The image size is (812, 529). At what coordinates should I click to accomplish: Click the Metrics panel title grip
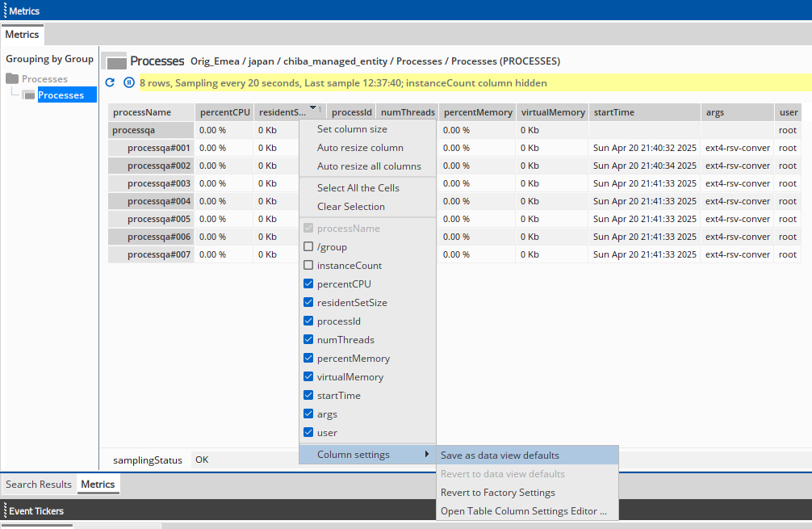coord(4,10)
